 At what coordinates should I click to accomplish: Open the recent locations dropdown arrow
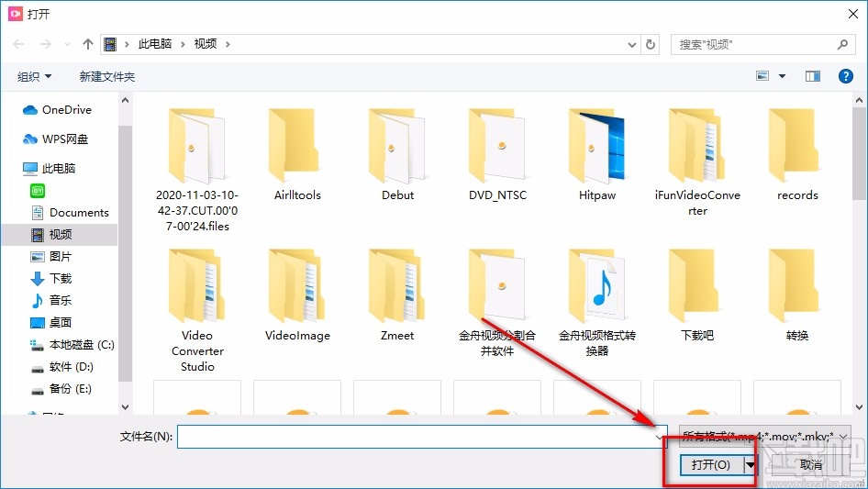tap(67, 44)
